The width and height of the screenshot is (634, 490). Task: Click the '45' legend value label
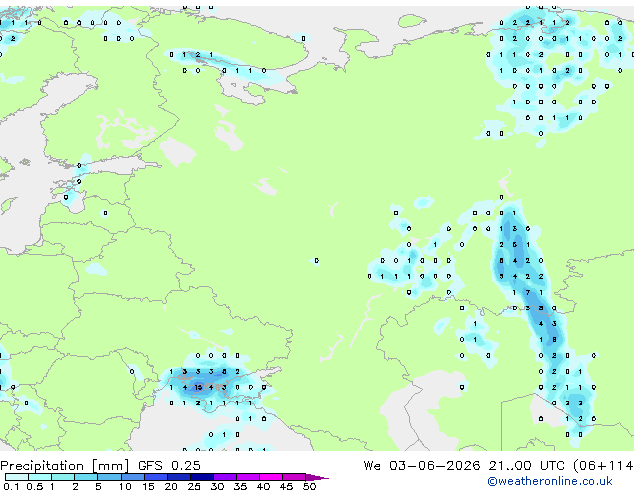coord(286,486)
